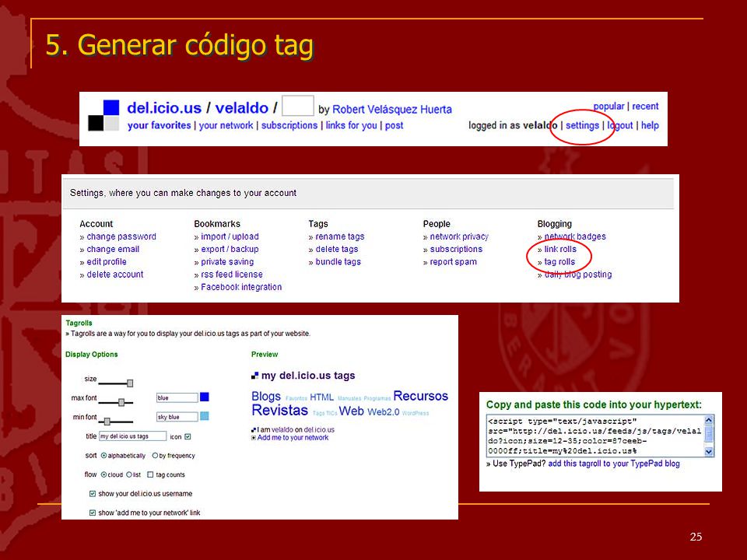The image size is (747, 560).
Task: Open tag rolls under Blogging
Action: tap(559, 262)
